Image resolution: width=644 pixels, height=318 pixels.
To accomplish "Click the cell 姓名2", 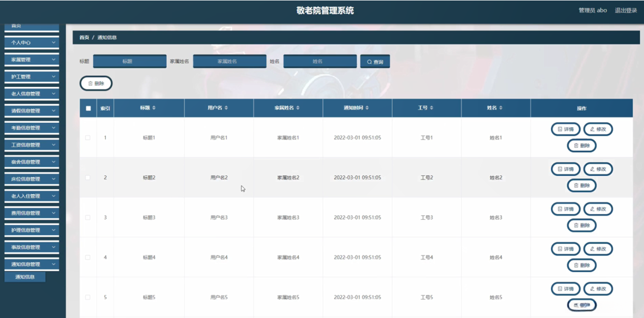I will [x=495, y=178].
